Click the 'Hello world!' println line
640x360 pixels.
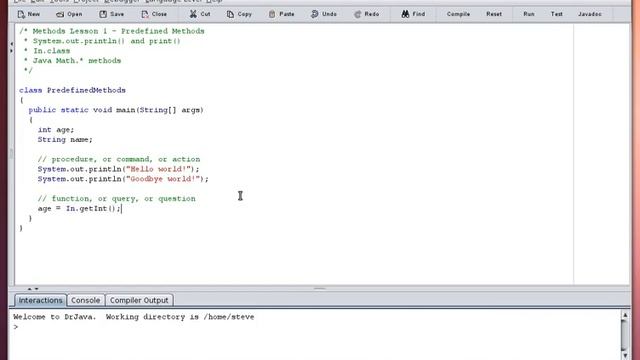coord(118,169)
